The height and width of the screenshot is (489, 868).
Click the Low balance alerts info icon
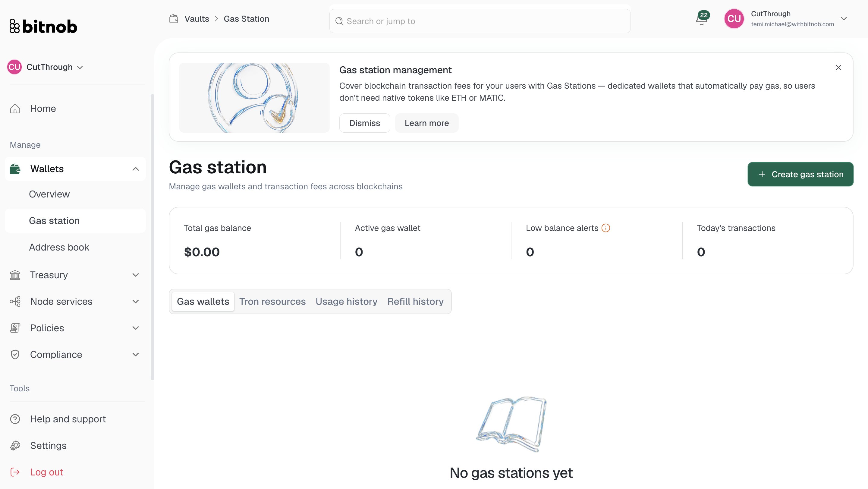point(605,228)
